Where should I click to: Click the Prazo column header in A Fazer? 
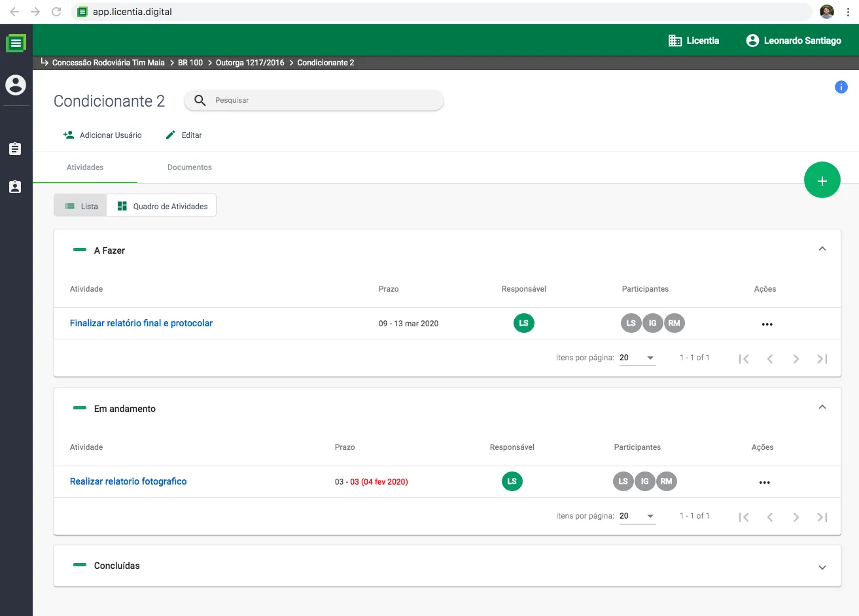point(389,289)
